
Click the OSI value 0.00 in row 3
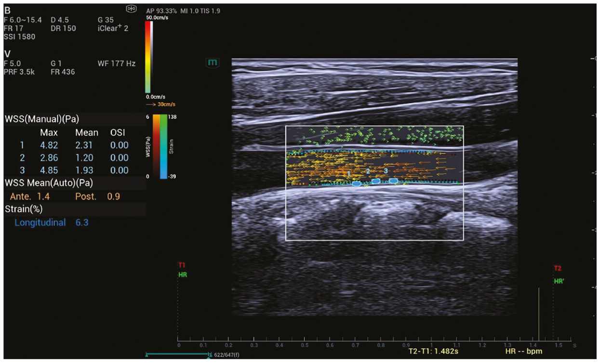[x=120, y=170]
